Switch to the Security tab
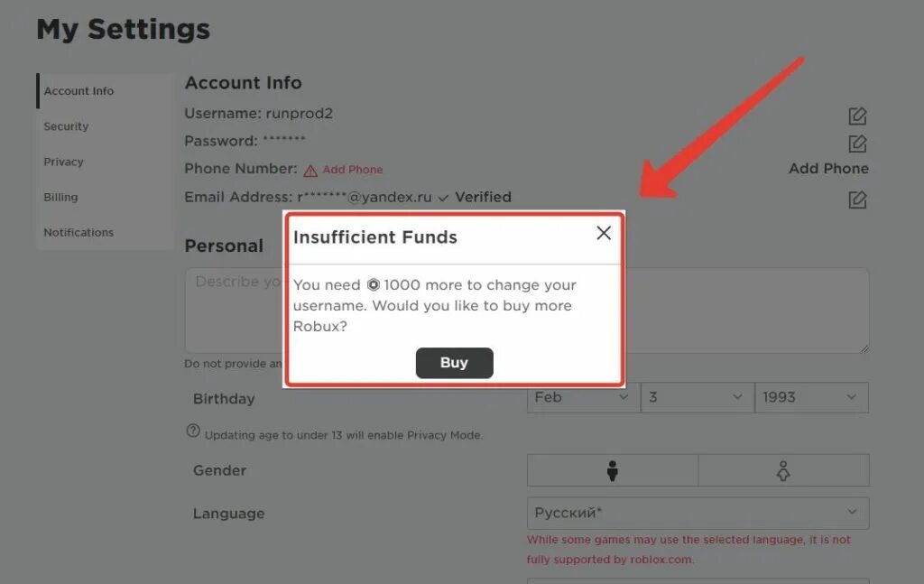This screenshot has height=584, width=924. pos(66,126)
